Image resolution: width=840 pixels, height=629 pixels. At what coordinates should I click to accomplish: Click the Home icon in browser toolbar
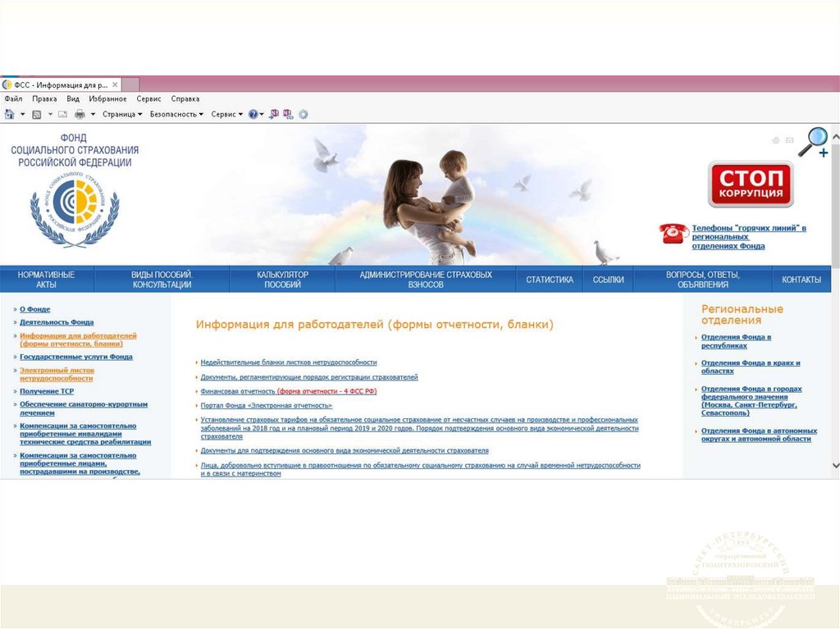click(x=9, y=115)
